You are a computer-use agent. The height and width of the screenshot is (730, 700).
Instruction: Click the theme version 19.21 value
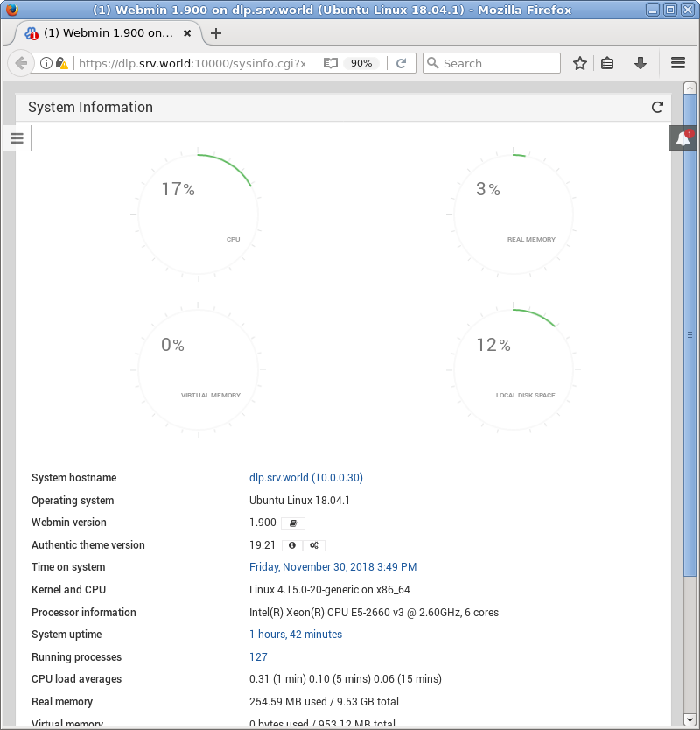point(262,545)
